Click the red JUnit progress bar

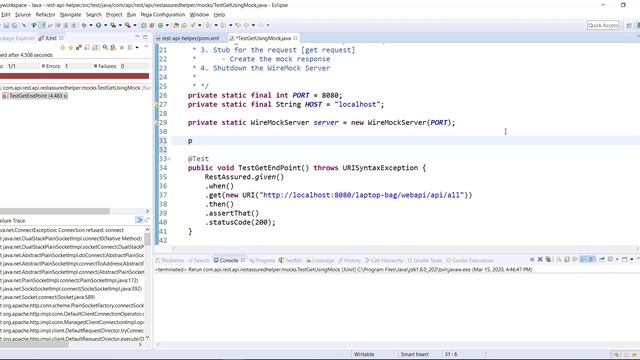pos(74,76)
